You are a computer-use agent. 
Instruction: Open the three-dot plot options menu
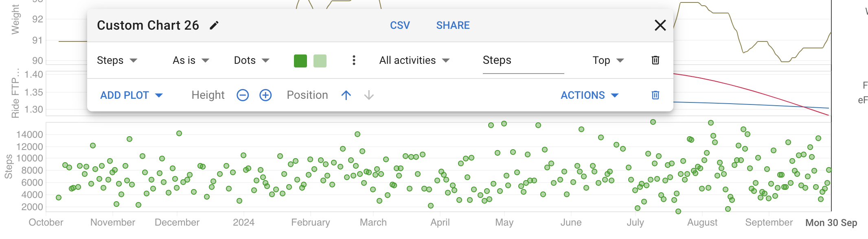(354, 60)
